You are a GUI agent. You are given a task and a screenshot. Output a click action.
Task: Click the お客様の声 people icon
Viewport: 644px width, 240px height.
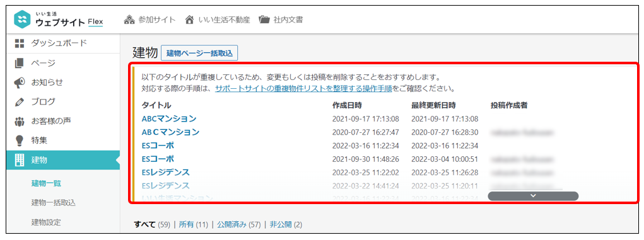[20, 122]
